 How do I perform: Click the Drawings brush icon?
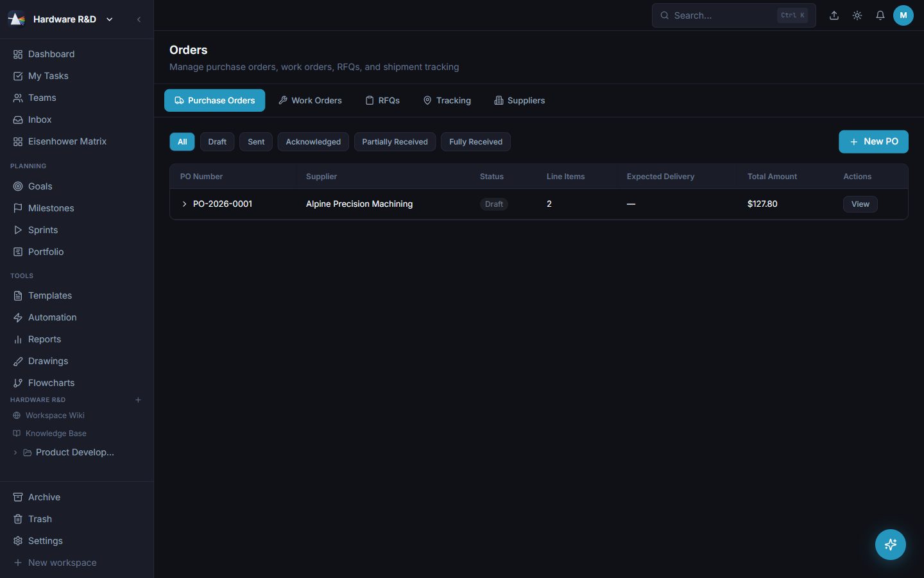coord(18,361)
